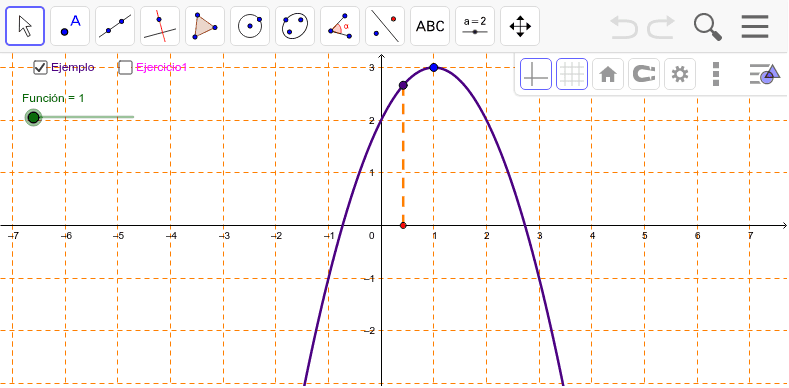This screenshot has width=789, height=388.
Task: Click the red point on the x-axis
Action: coord(403,225)
